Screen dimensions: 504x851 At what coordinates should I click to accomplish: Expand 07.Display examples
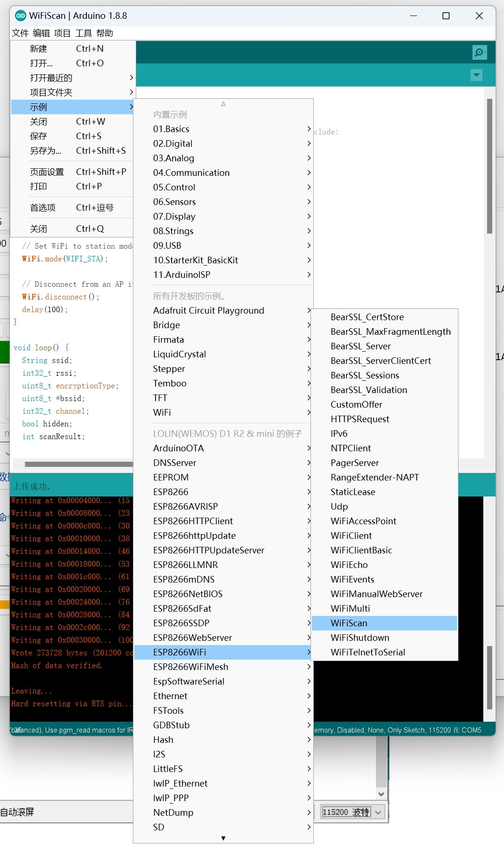coord(223,216)
